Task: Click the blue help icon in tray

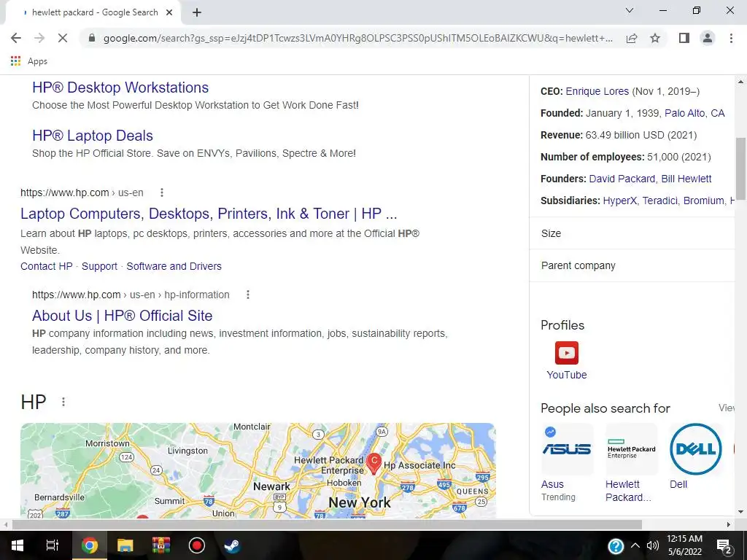Action: (616, 545)
